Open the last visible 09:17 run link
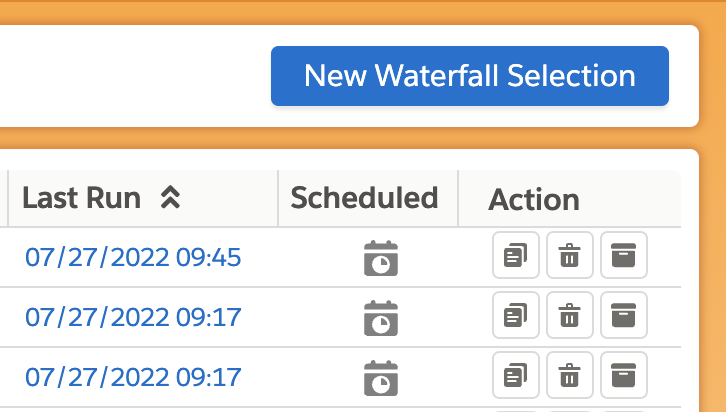726x412 pixels. (x=133, y=377)
